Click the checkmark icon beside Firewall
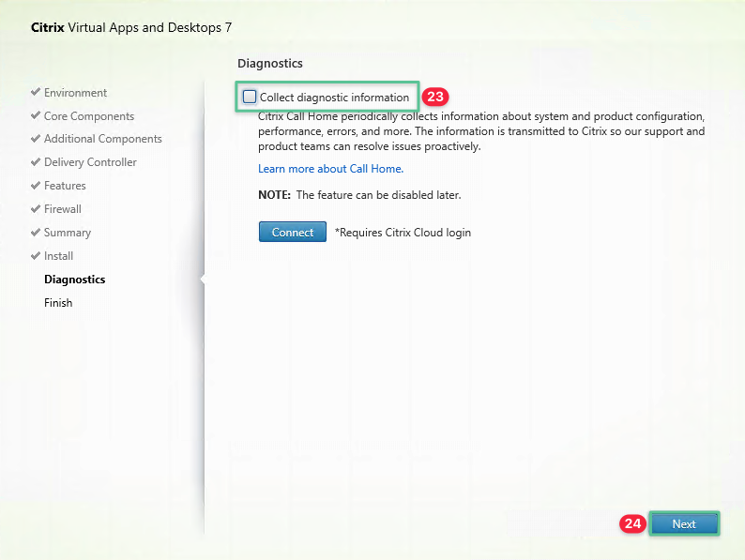Screen dimensions: 745x560 click(35, 208)
